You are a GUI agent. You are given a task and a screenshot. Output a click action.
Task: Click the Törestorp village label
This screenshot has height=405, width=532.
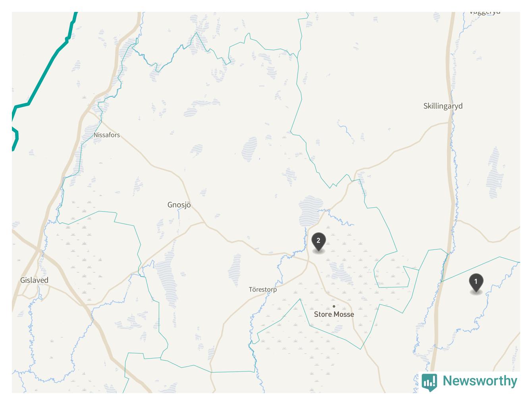pyautogui.click(x=263, y=289)
